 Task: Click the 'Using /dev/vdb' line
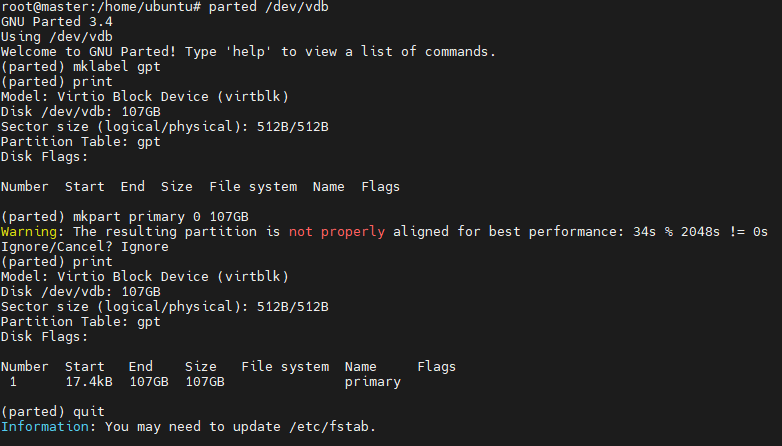coord(57,37)
